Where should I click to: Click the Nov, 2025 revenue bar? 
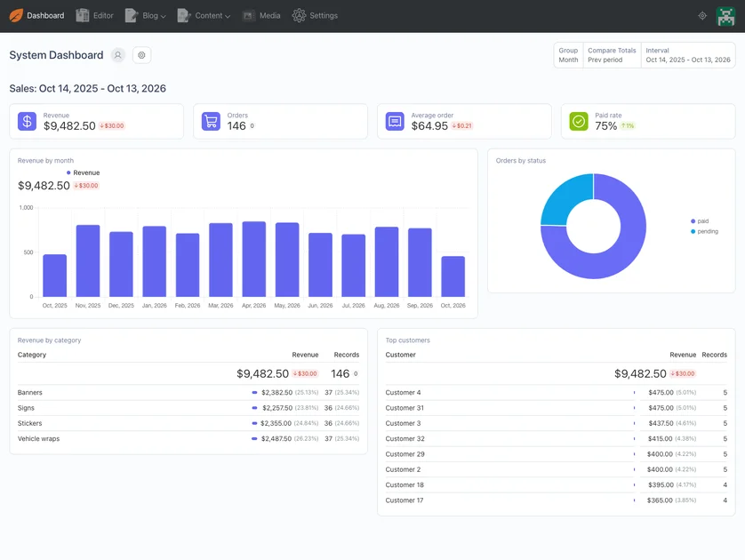coord(88,260)
